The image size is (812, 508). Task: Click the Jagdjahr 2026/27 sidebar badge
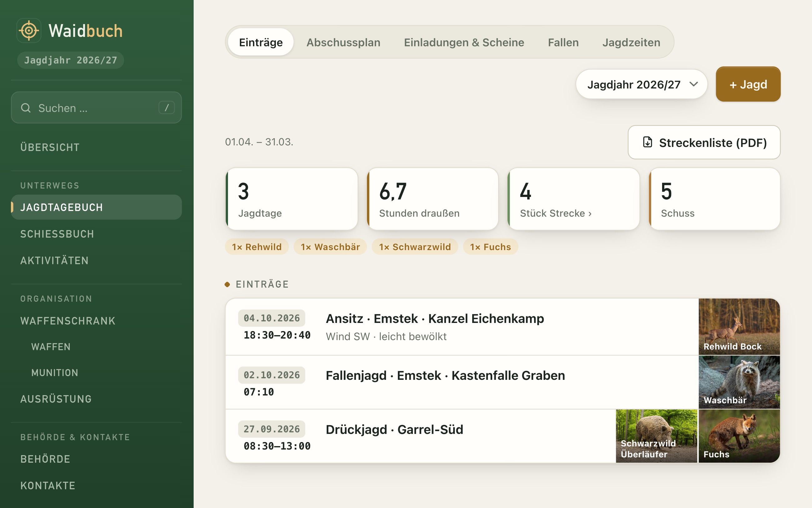pos(71,60)
